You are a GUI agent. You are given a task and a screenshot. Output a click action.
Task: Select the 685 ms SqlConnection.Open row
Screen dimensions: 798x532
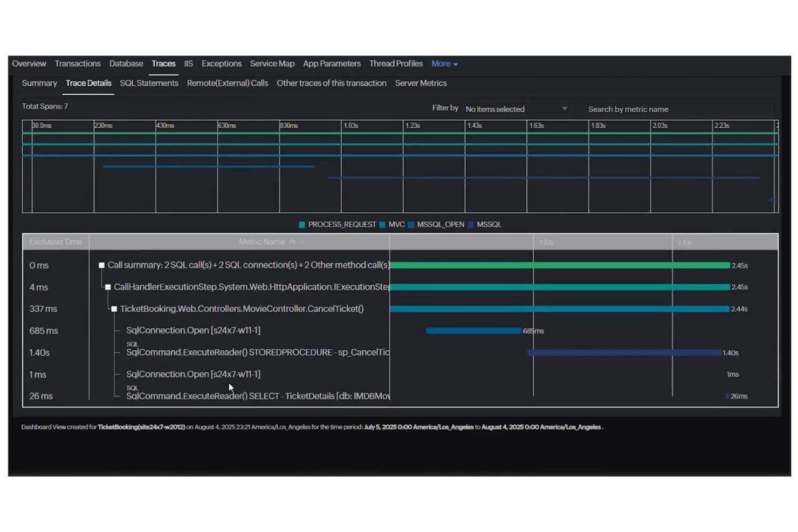click(x=400, y=330)
